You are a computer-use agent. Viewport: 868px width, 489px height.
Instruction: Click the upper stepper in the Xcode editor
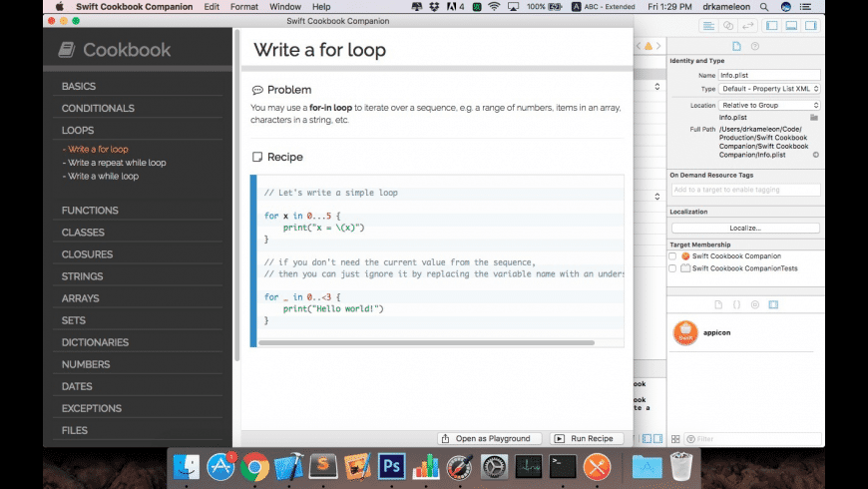coord(657,87)
